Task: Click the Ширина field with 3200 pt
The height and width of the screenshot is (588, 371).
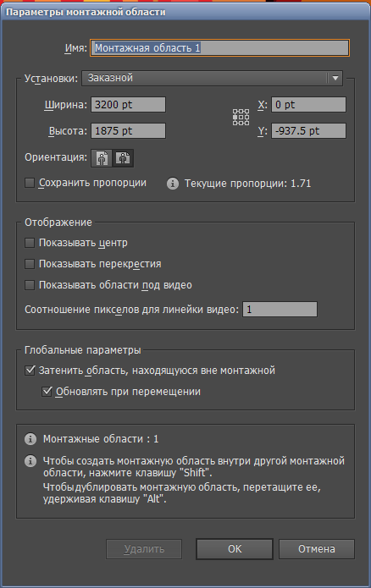Action: click(x=128, y=105)
